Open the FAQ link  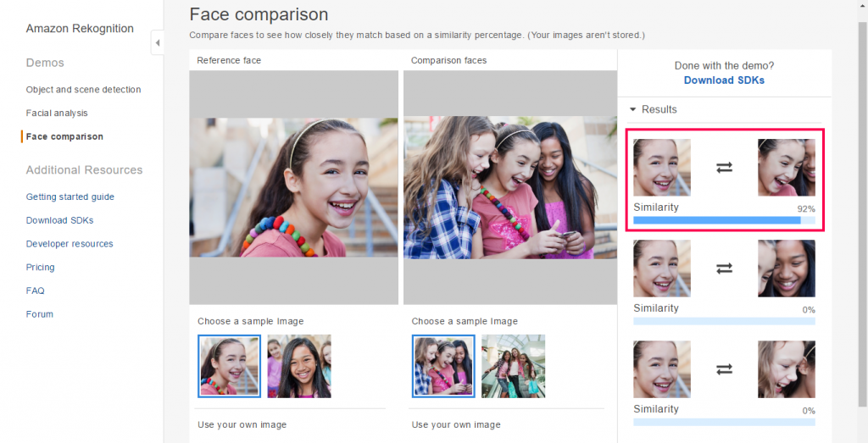tap(36, 291)
